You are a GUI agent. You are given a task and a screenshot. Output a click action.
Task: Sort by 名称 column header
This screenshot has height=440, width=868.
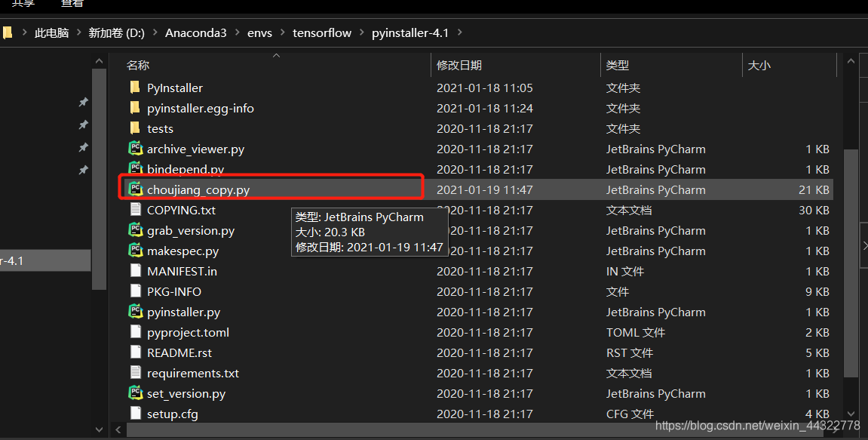click(x=138, y=66)
